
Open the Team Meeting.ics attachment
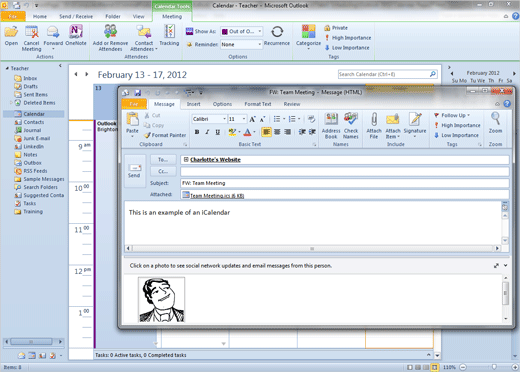213,196
